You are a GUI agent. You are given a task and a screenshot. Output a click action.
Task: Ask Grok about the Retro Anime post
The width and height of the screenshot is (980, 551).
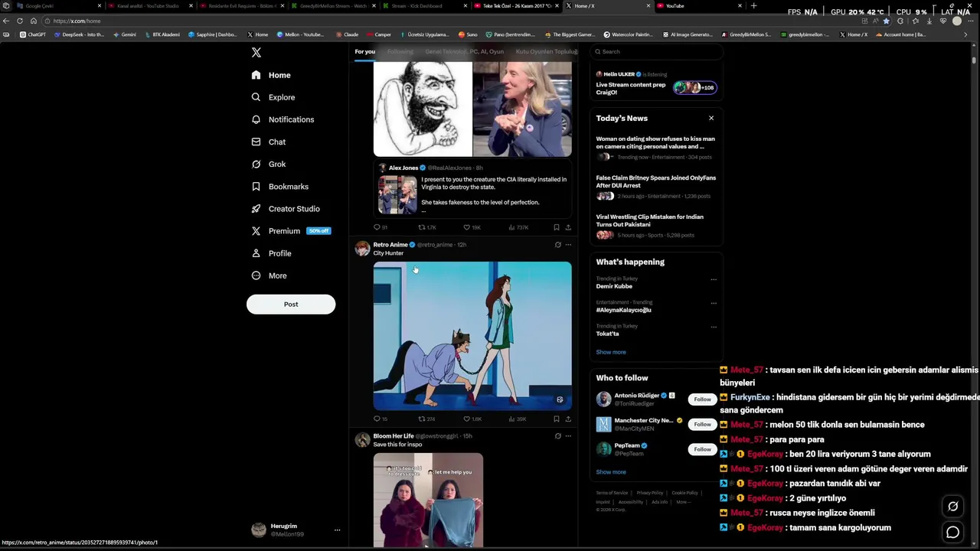tap(557, 245)
